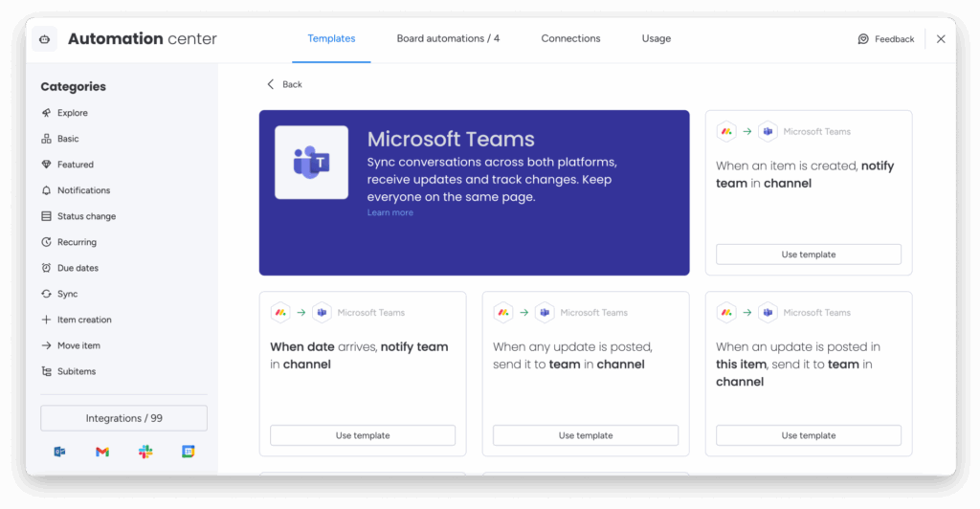Open the Board automations / 4 tab

point(448,38)
